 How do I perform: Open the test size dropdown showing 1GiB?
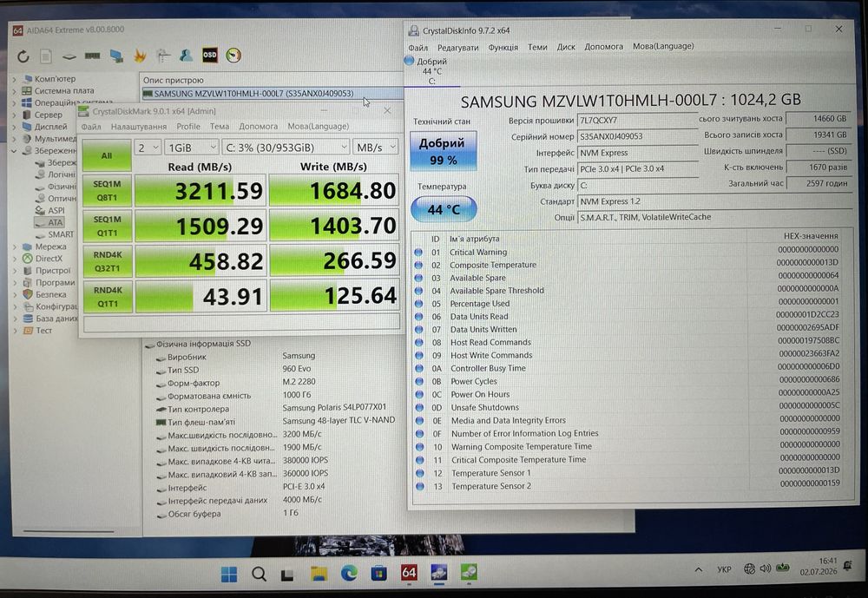pos(192,148)
